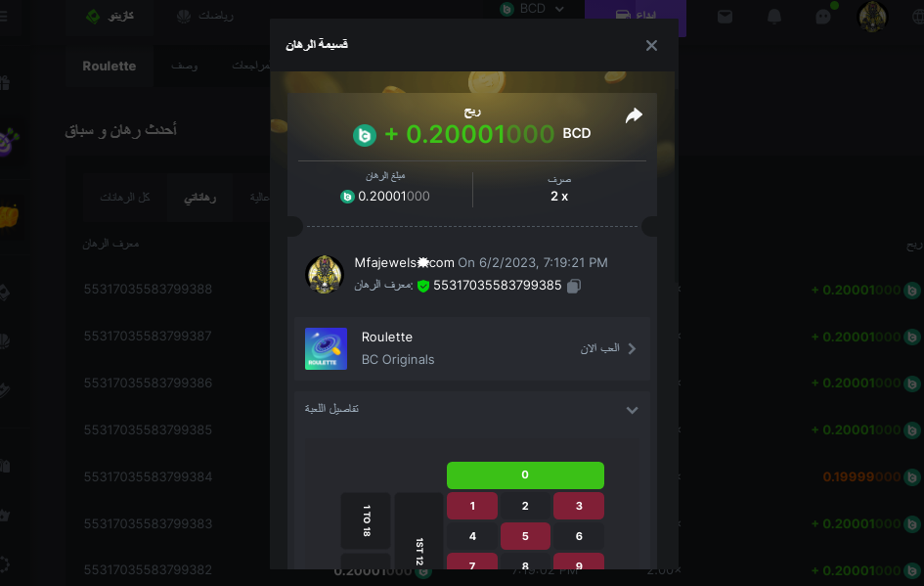Click the red 5 roulette cell
The height and width of the screenshot is (586, 924).
(x=525, y=536)
